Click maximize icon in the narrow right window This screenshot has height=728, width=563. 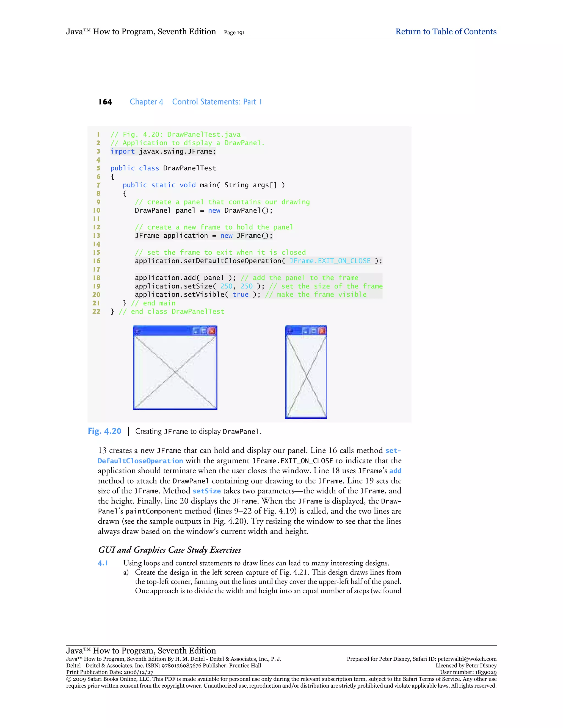(x=313, y=331)
